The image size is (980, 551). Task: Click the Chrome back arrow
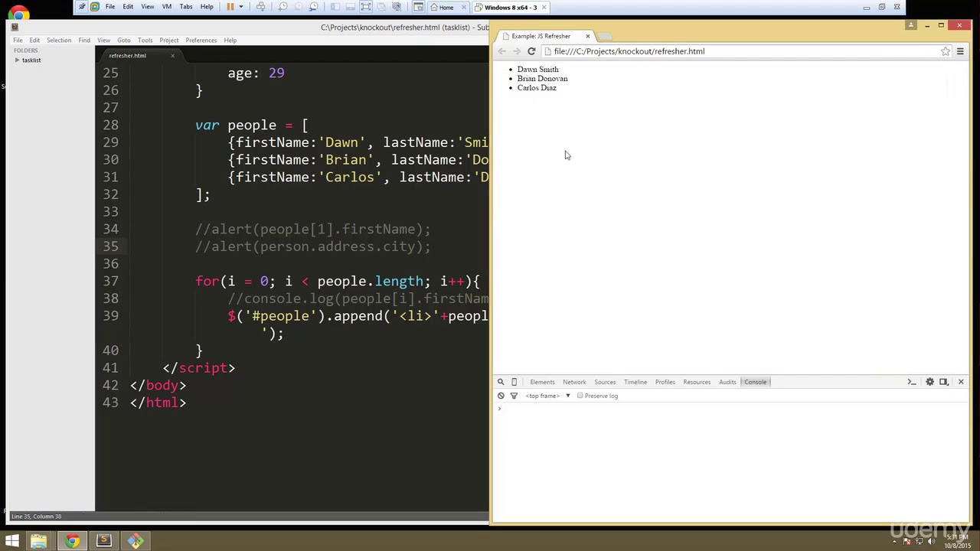pos(502,51)
